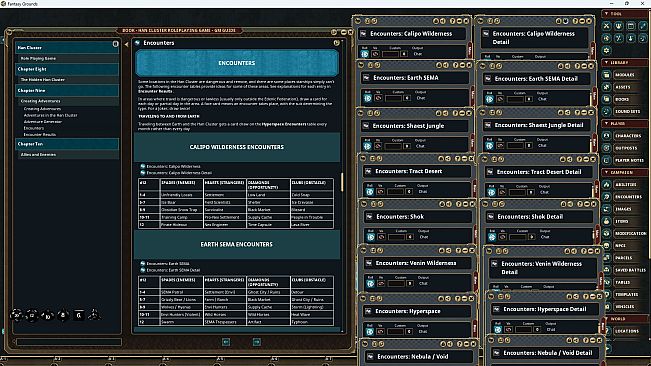Click the Player Notes sidebar icon
Image resolution: width=651 pixels, height=366 pixels.
(607, 160)
